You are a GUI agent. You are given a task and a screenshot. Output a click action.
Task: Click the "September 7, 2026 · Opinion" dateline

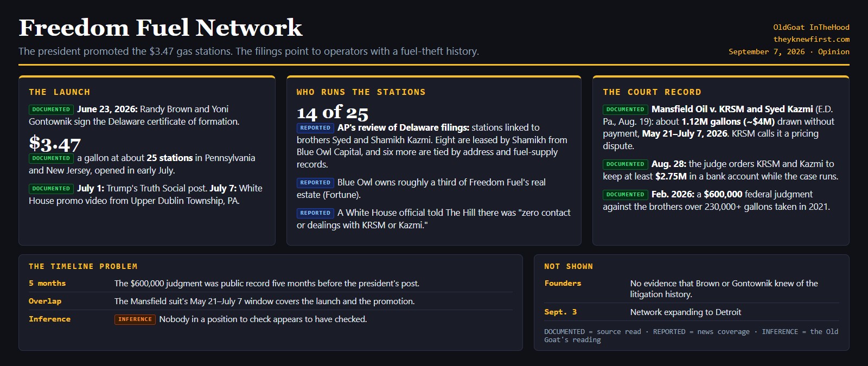[789, 52]
